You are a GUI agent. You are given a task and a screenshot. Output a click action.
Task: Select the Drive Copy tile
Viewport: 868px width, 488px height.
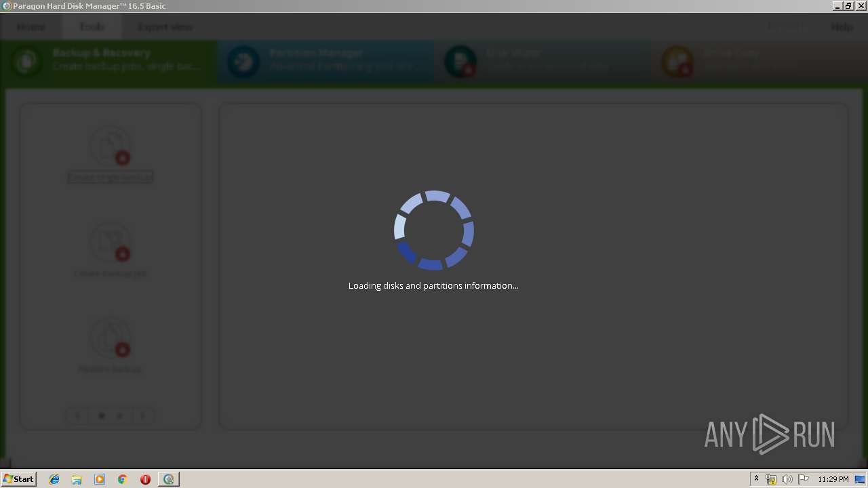759,62
